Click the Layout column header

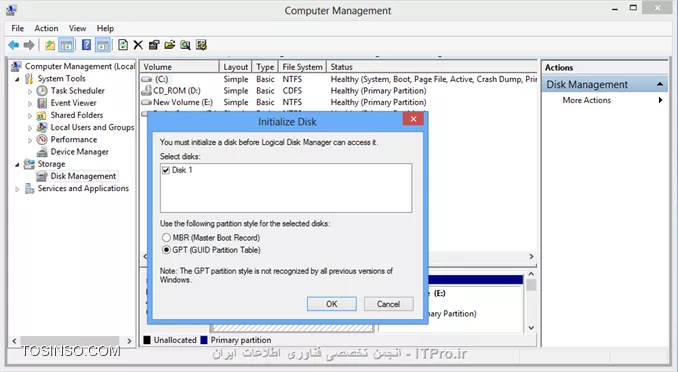coord(236,67)
